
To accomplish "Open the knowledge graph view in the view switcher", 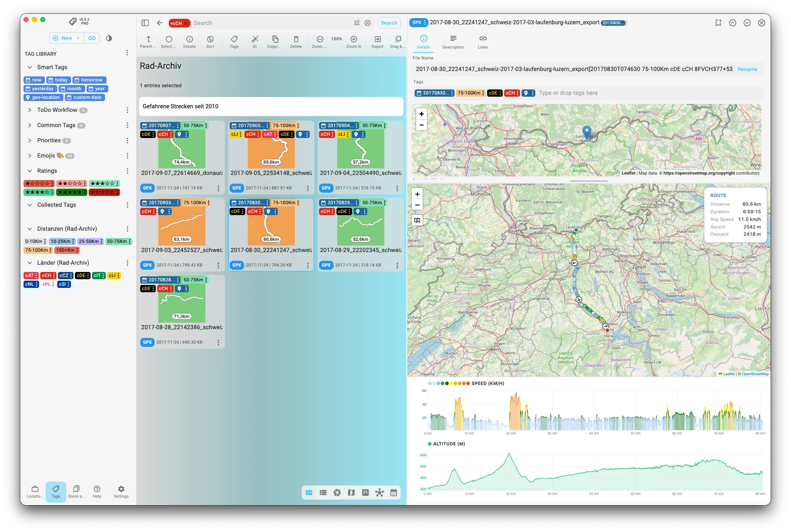I will [379, 493].
